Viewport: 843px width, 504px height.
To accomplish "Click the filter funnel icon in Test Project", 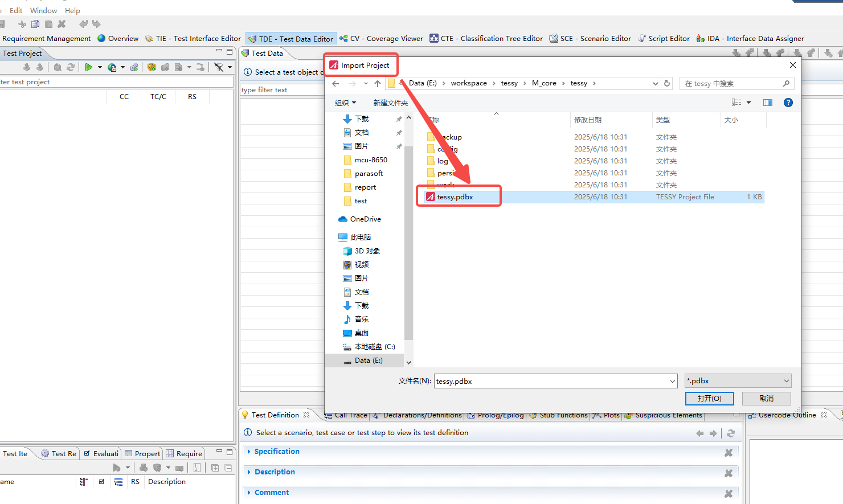I will point(219,67).
